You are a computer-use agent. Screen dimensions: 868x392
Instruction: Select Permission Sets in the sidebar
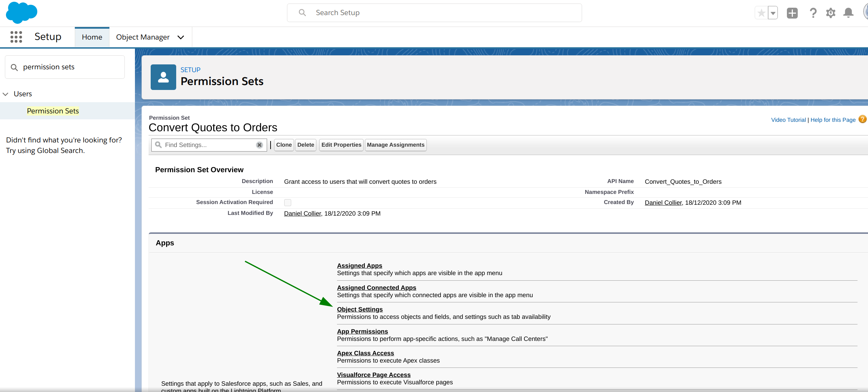pyautogui.click(x=53, y=111)
